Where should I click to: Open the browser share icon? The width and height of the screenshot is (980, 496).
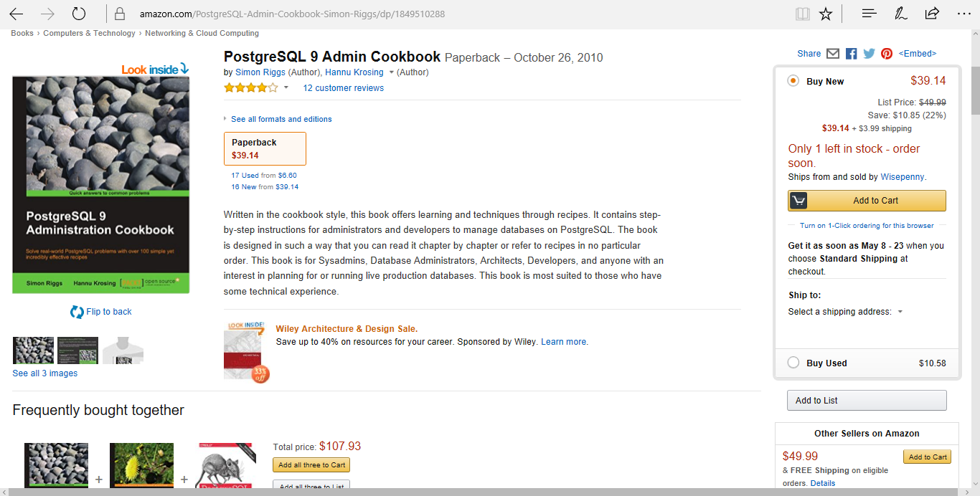click(x=930, y=13)
